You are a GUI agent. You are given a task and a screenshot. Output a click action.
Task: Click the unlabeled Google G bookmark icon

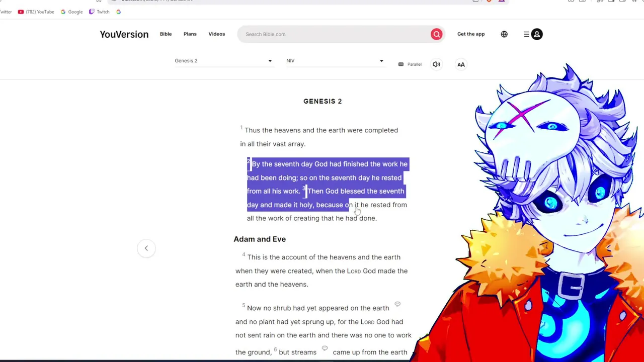(118, 12)
